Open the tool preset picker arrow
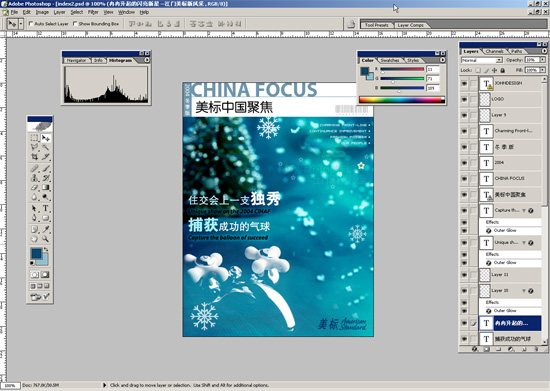This screenshot has height=391, width=550. (21, 24)
